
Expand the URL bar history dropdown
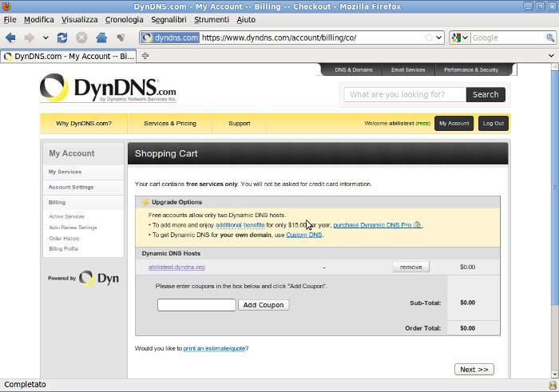[439, 38]
